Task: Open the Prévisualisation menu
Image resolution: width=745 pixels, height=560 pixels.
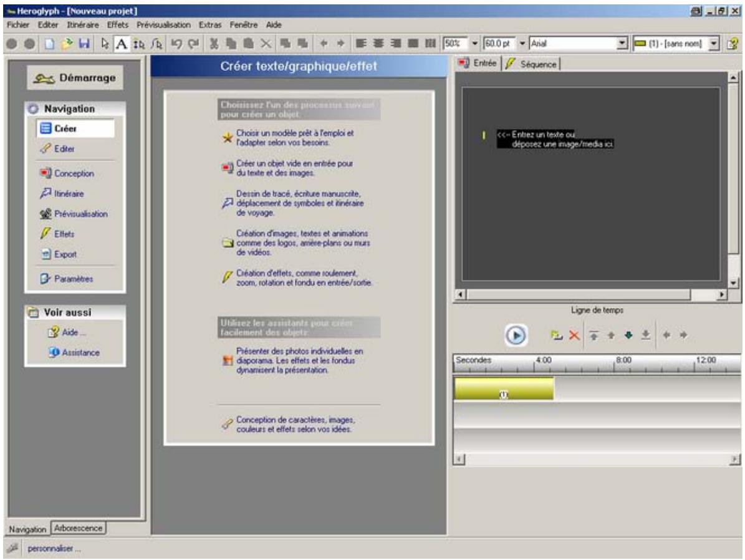Action: (163, 25)
